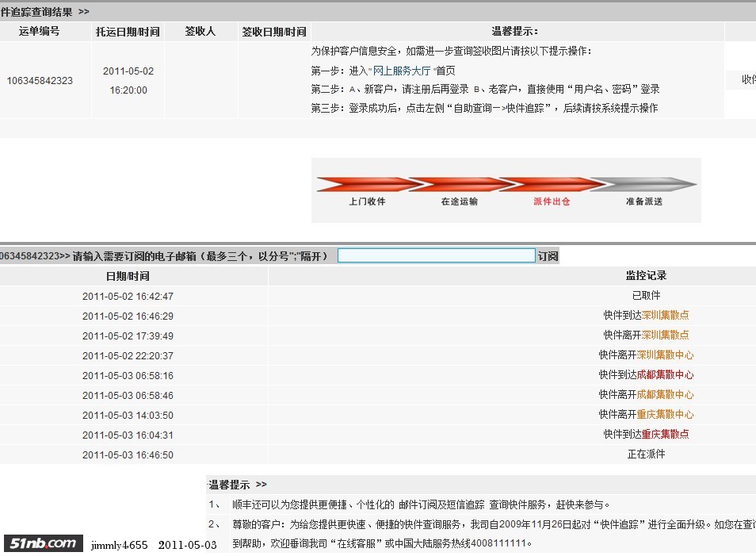Click the email subscription input field

(x=437, y=256)
